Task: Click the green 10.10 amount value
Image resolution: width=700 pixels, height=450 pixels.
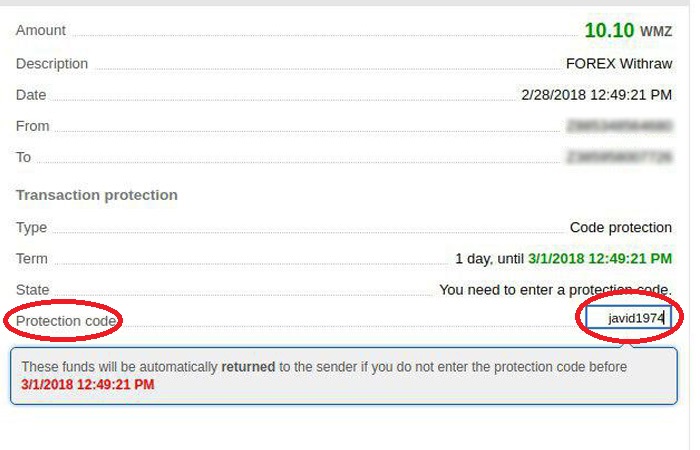Action: pos(609,30)
